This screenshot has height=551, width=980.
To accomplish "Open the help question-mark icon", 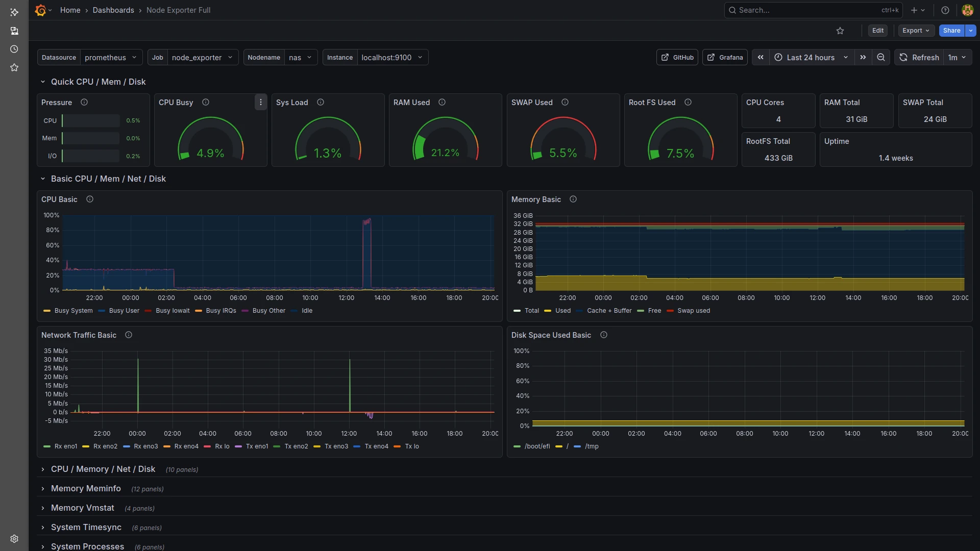I will click(945, 10).
